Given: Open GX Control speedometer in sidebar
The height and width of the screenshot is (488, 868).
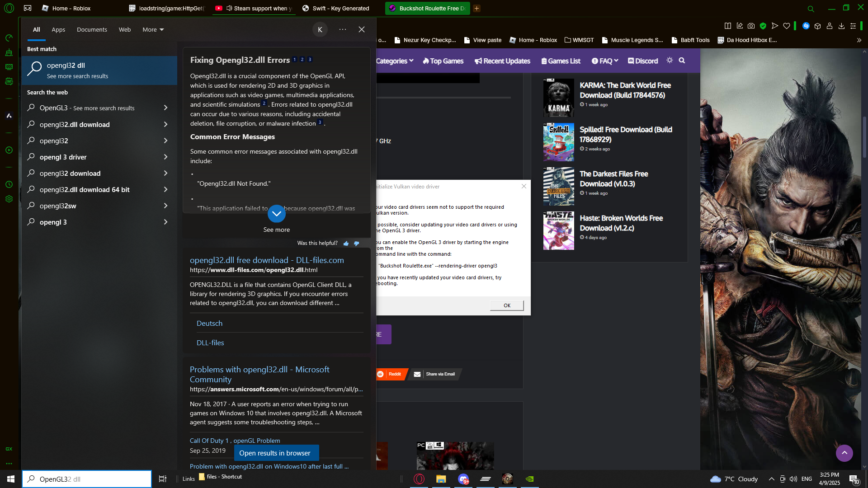Looking at the screenshot, I should pyautogui.click(x=9, y=38).
